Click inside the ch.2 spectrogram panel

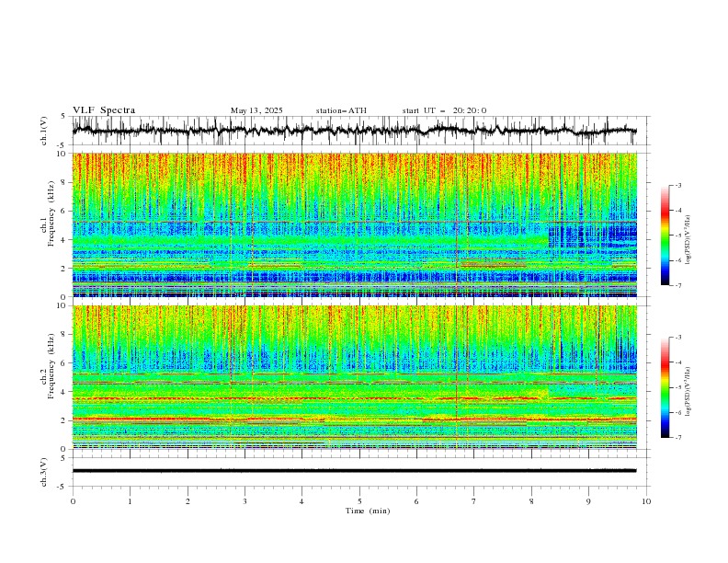[354, 377]
